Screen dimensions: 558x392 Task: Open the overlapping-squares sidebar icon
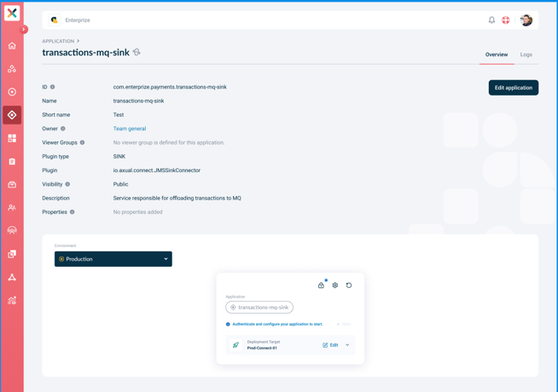tap(12, 254)
